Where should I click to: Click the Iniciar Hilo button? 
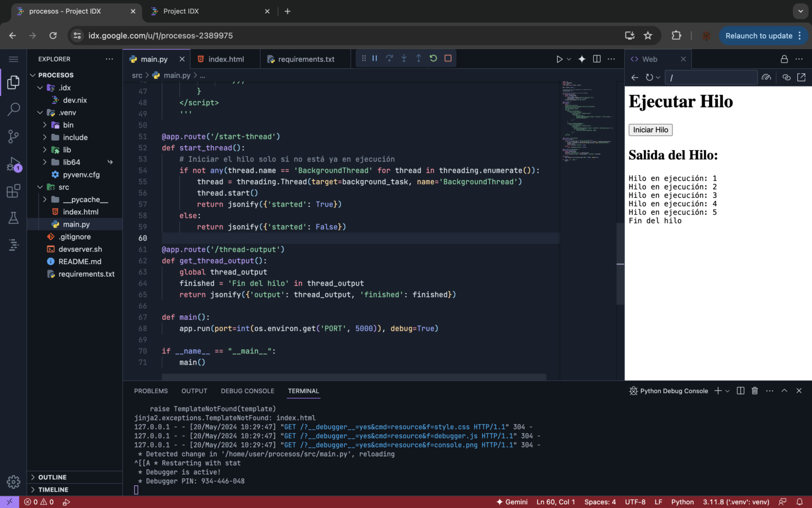pyautogui.click(x=650, y=130)
